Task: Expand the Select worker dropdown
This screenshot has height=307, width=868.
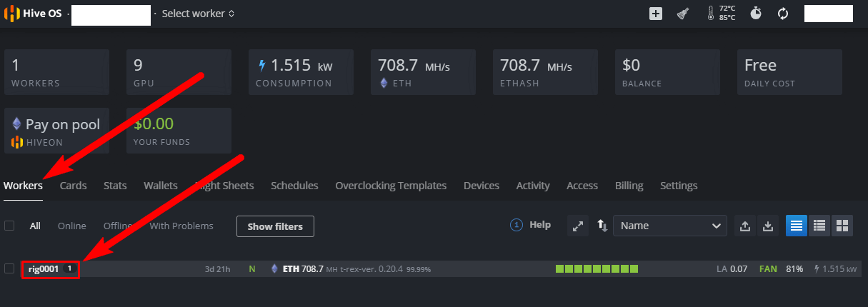Action: click(x=198, y=14)
